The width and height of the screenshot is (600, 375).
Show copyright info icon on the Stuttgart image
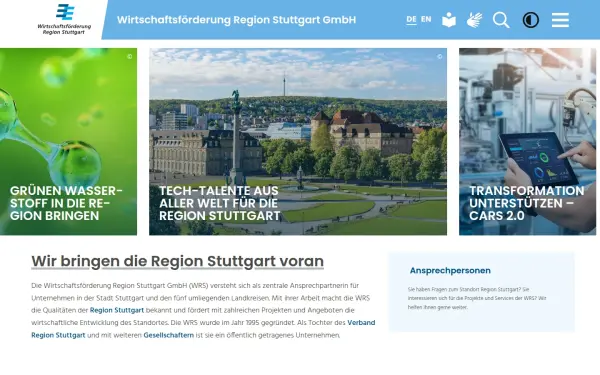(x=440, y=56)
